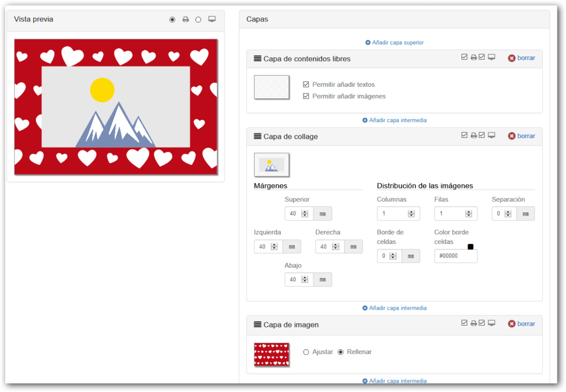
Task: Click the Filas stepper arrows
Action: pyautogui.click(x=469, y=213)
